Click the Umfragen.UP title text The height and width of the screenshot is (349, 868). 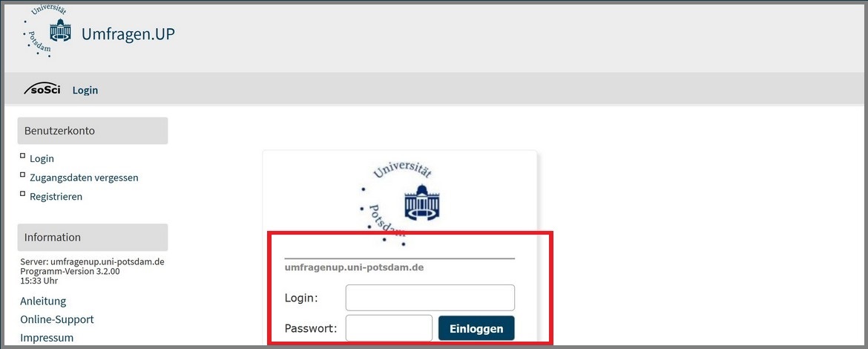(128, 34)
